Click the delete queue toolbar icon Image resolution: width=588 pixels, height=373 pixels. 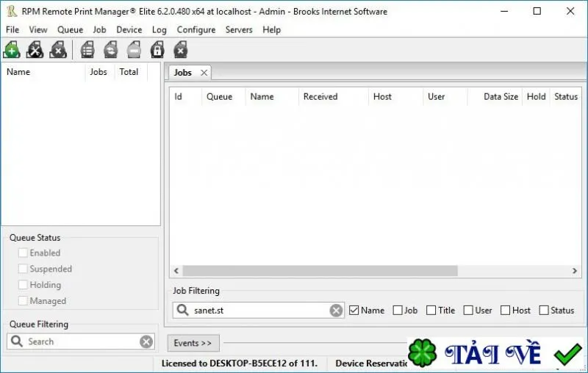coord(58,50)
